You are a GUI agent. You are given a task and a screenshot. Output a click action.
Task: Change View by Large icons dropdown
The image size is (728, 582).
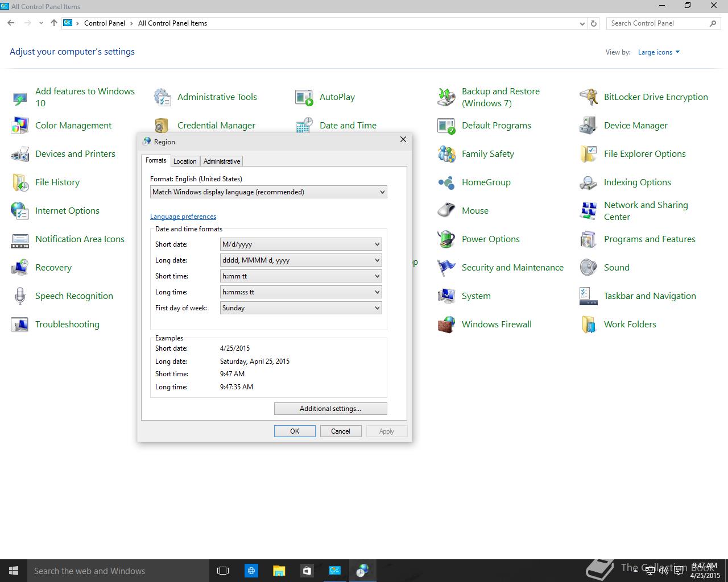[x=659, y=52]
